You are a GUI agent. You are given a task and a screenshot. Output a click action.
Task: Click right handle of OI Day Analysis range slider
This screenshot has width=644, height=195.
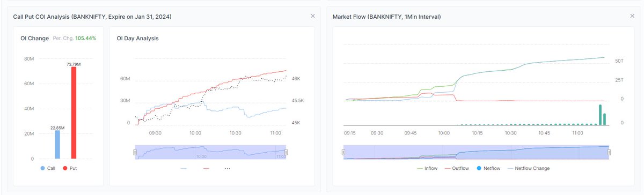point(286,152)
